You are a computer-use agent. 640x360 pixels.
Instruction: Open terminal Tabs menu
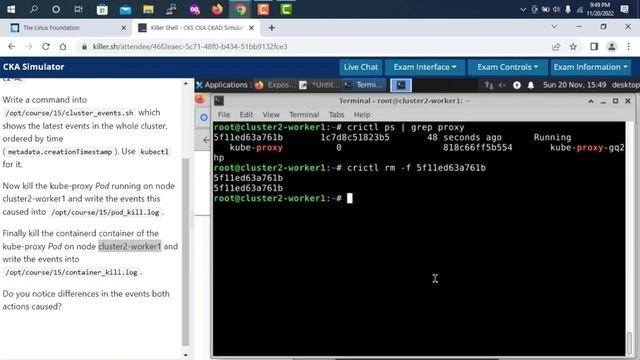click(x=337, y=115)
